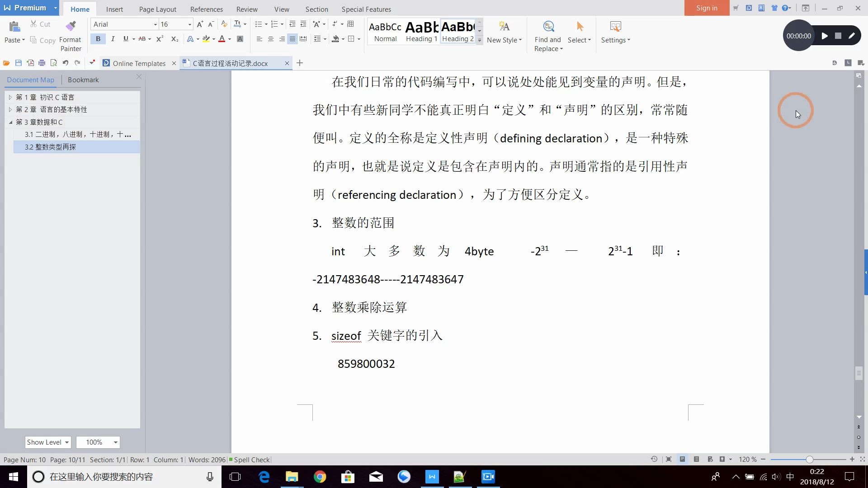The width and height of the screenshot is (868, 488).
Task: Switch to the References ribbon tab
Action: (x=206, y=9)
